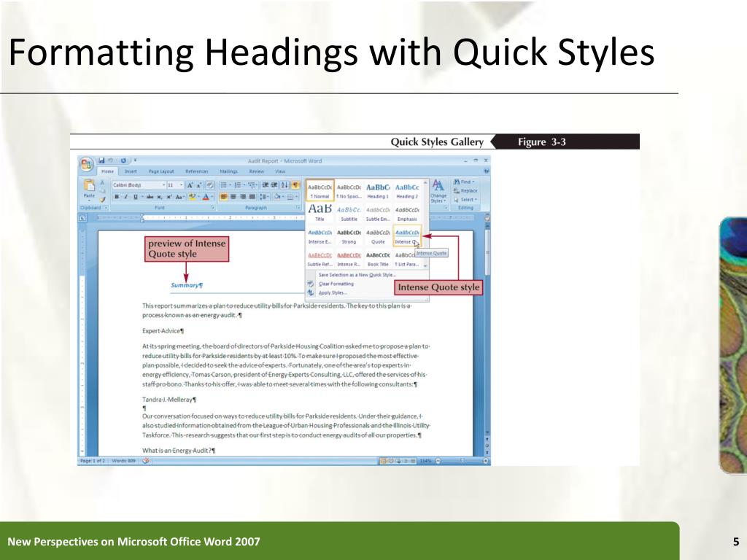Switch to Print Layout view in status bar
Screen dimensions: 747x560
tap(384, 461)
